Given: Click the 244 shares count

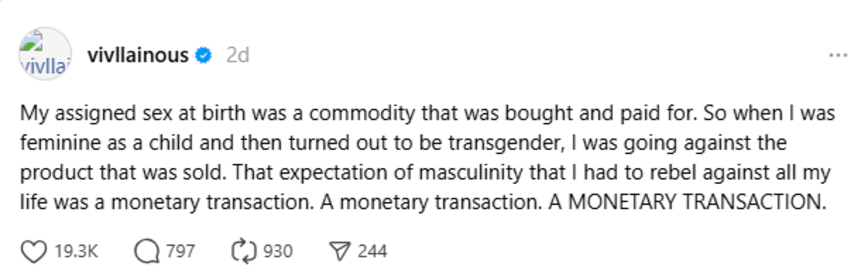Looking at the screenshot, I should 372,251.
